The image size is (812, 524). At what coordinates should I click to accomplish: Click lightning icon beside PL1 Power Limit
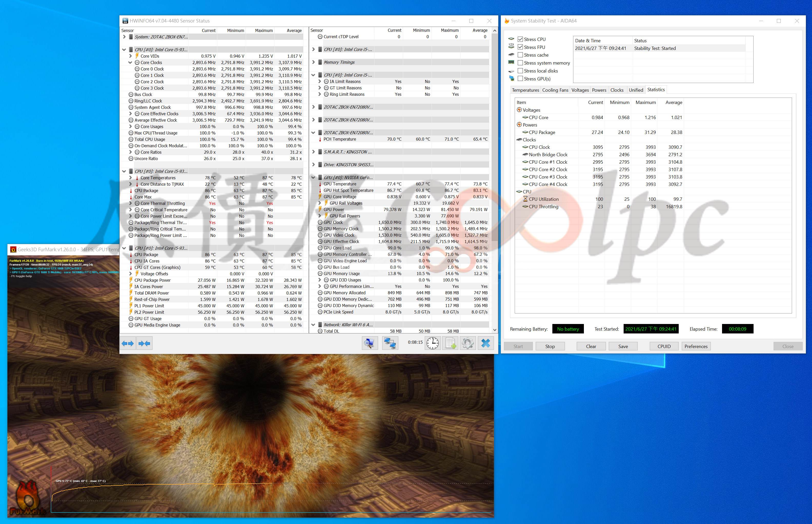131,306
